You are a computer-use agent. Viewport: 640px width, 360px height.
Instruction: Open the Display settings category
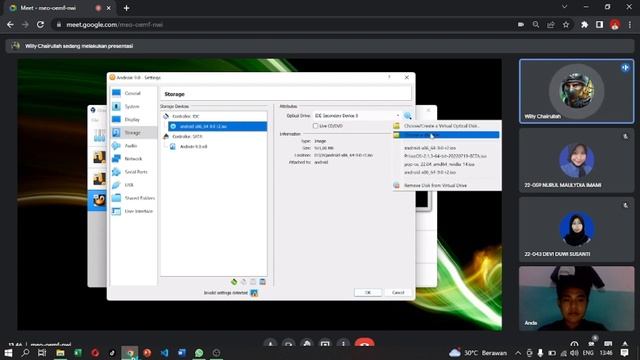133,119
